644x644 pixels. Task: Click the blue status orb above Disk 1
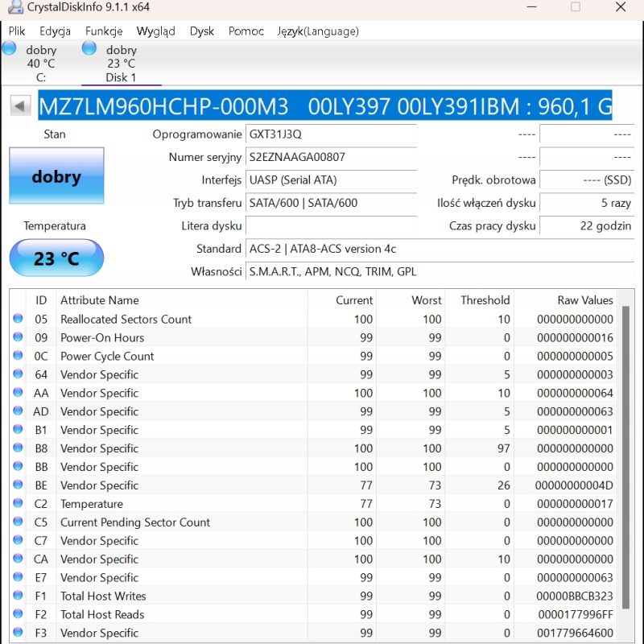[x=89, y=48]
